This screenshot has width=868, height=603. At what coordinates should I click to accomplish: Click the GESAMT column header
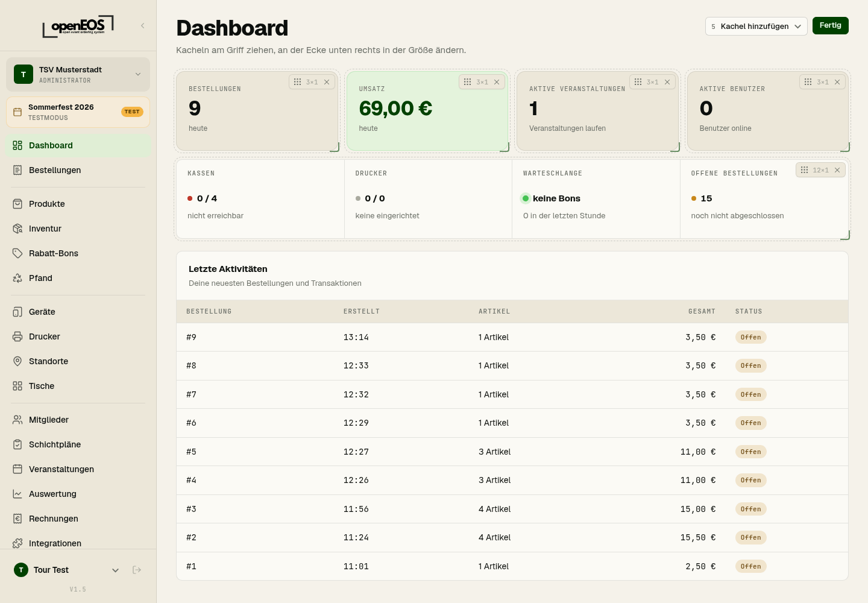point(702,311)
